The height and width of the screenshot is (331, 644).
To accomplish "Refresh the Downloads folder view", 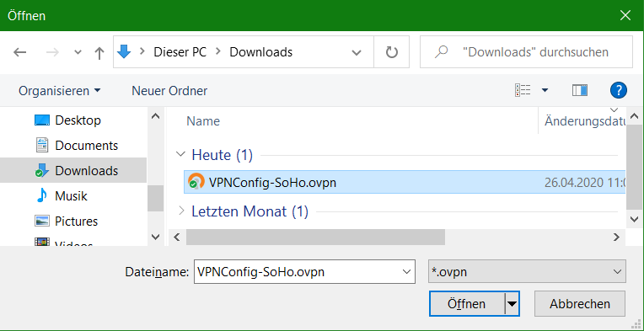I will [391, 52].
